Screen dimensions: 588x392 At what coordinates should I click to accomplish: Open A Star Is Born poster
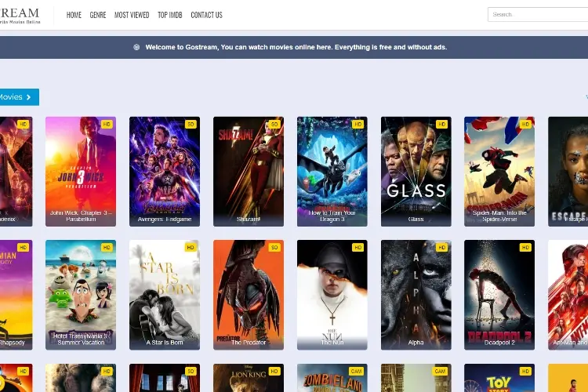pos(165,295)
